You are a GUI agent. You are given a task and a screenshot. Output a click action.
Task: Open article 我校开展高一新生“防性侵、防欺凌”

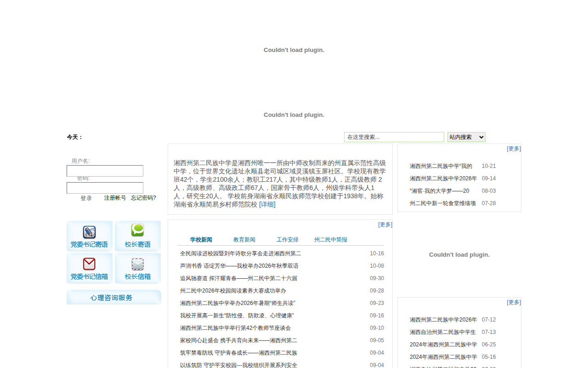[237, 316]
